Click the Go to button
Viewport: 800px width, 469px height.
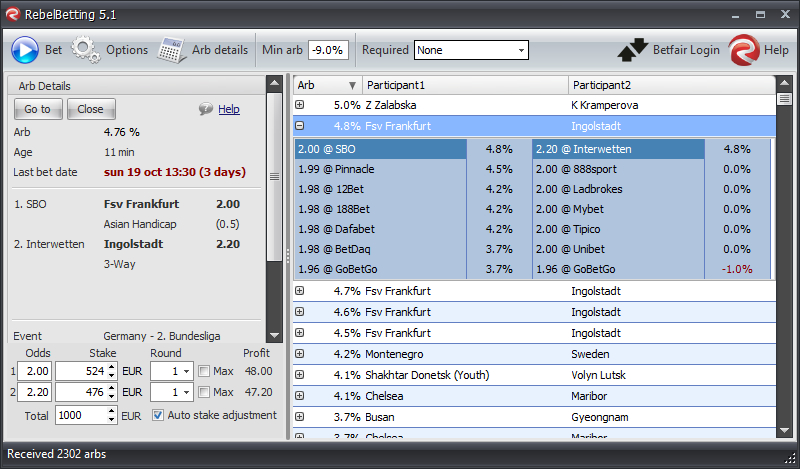coord(38,109)
